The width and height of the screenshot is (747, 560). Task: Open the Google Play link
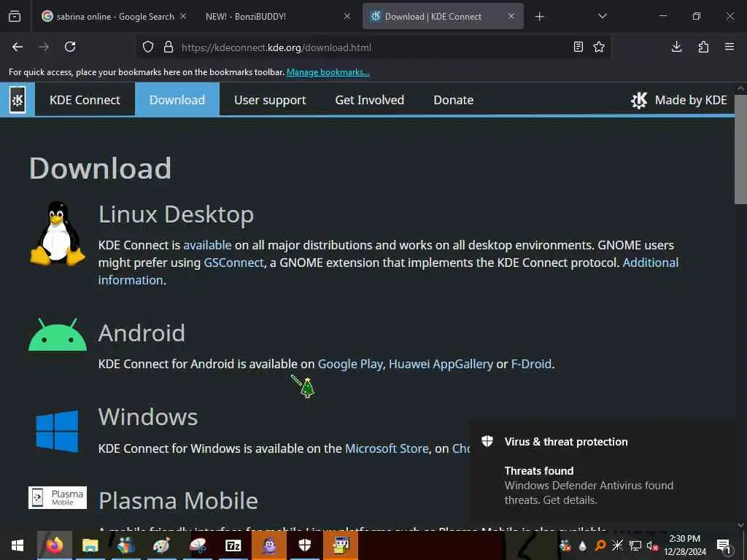[350, 365]
